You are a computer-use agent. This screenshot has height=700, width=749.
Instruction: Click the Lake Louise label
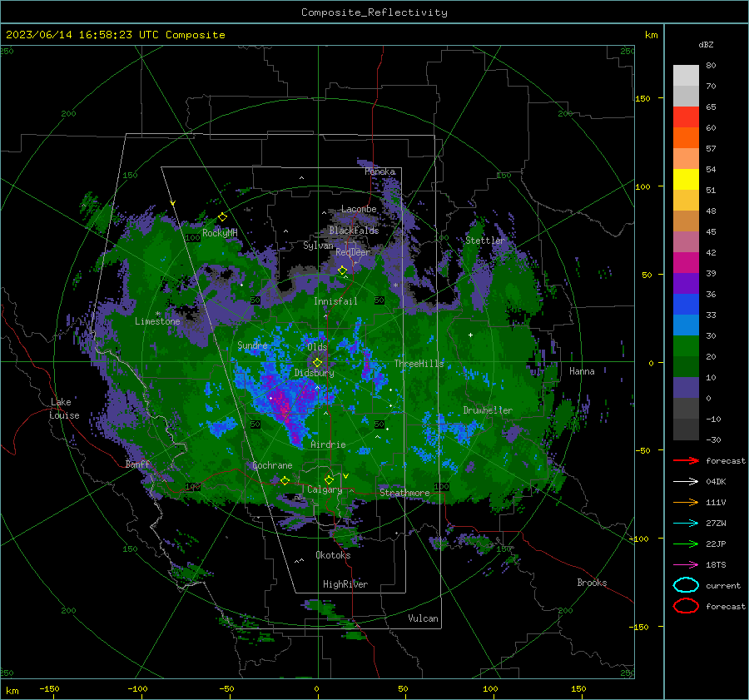[64, 409]
